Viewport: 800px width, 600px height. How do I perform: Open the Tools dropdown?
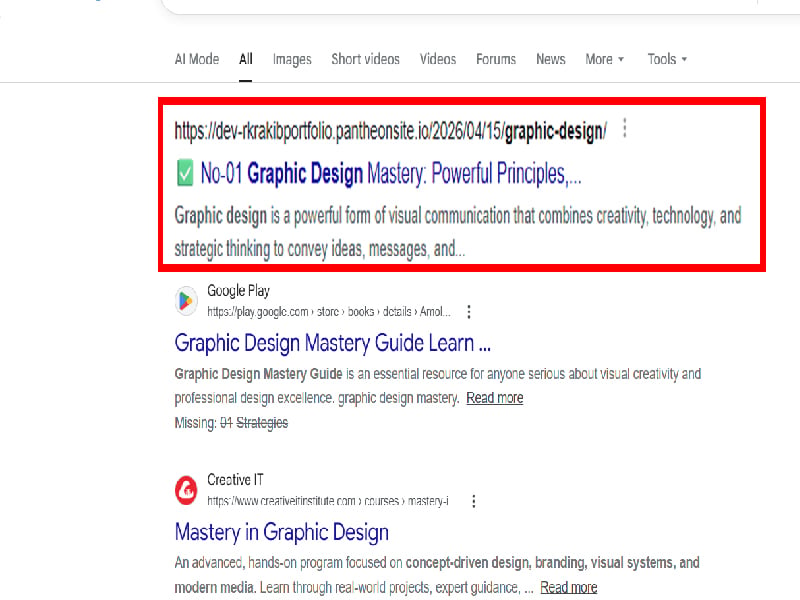(x=667, y=59)
